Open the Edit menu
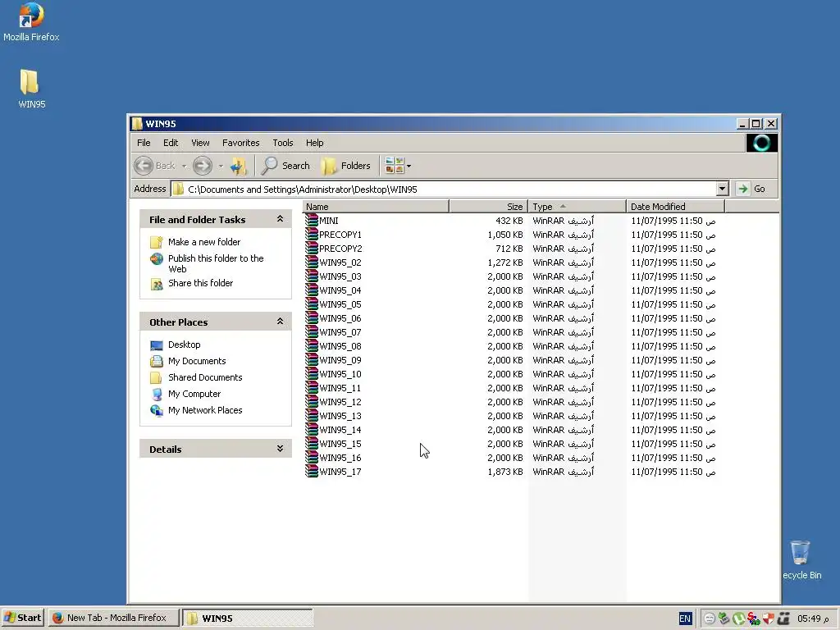This screenshot has height=630, width=840. 171,143
